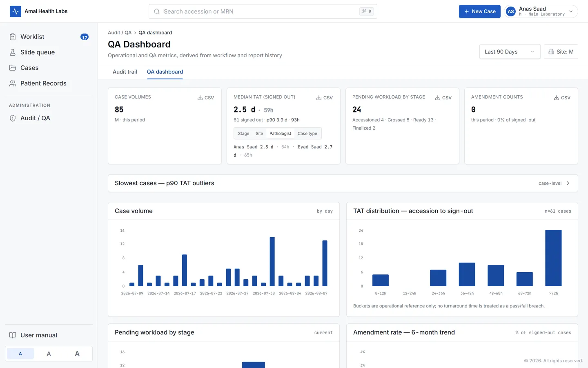588x368 pixels.
Task: Click the 24 pending workload value
Action: tap(357, 110)
